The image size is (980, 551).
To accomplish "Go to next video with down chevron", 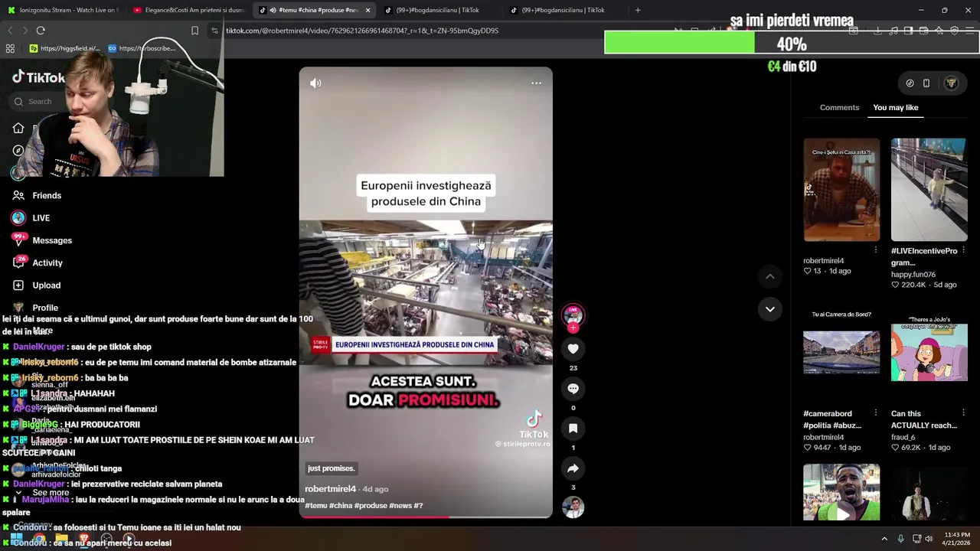I will (770, 309).
